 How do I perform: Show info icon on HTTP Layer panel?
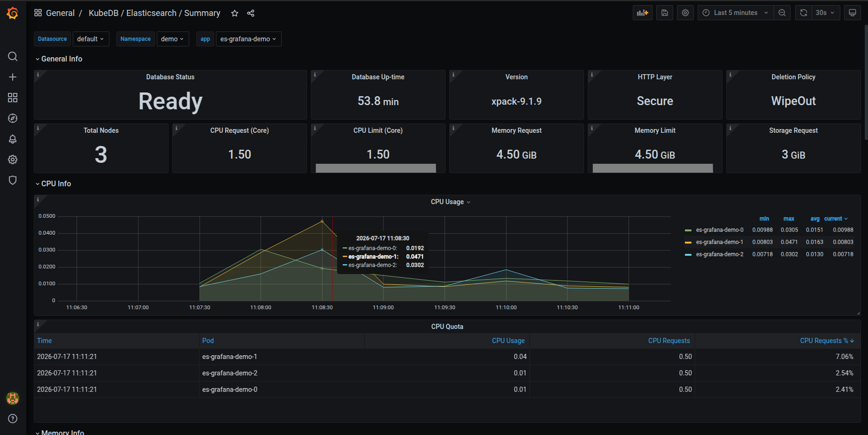coord(592,75)
